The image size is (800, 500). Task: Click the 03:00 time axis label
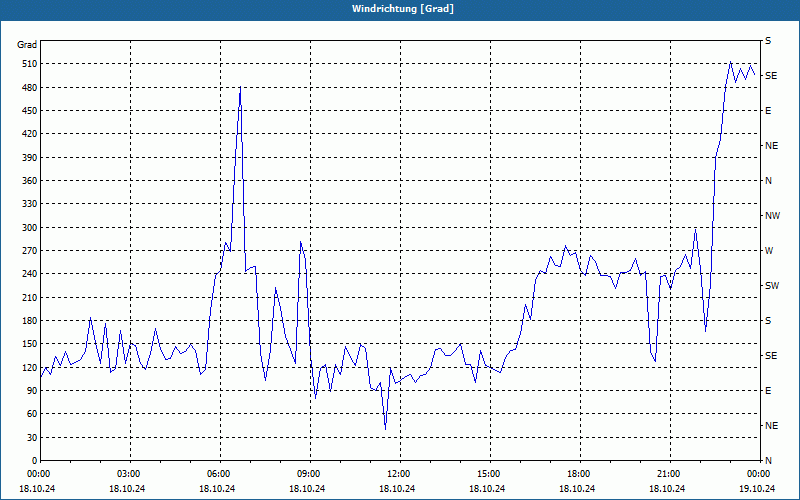tap(130, 474)
